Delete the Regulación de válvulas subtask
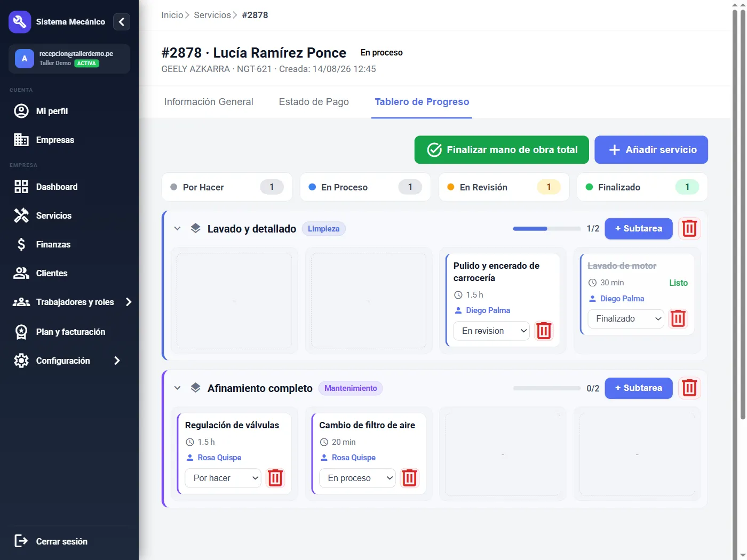Screen dimensions: 747x560 [275, 478]
